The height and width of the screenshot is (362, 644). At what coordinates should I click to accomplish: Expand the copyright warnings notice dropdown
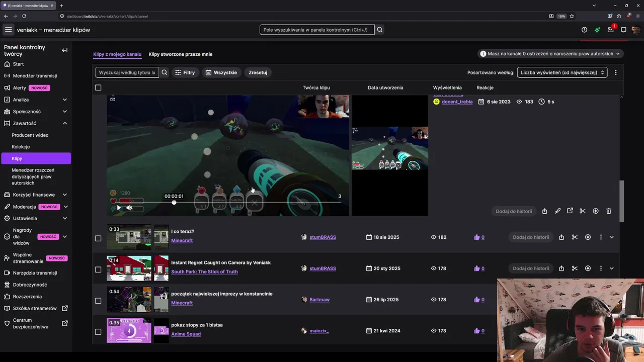pos(550,54)
